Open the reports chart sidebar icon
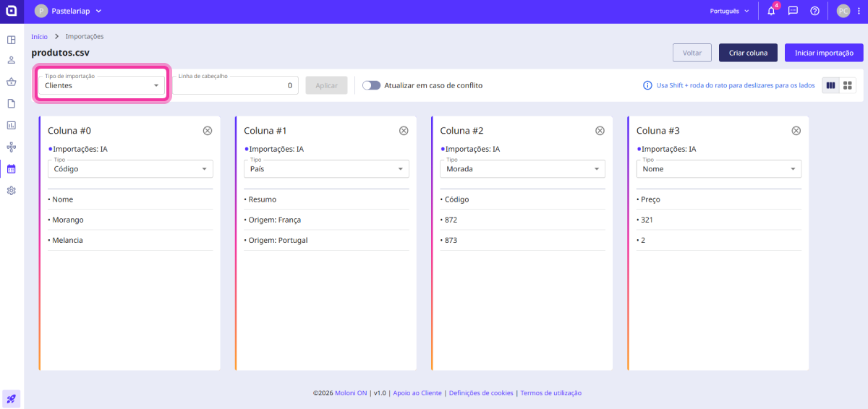Screen dimensions: 868x409 [12, 126]
